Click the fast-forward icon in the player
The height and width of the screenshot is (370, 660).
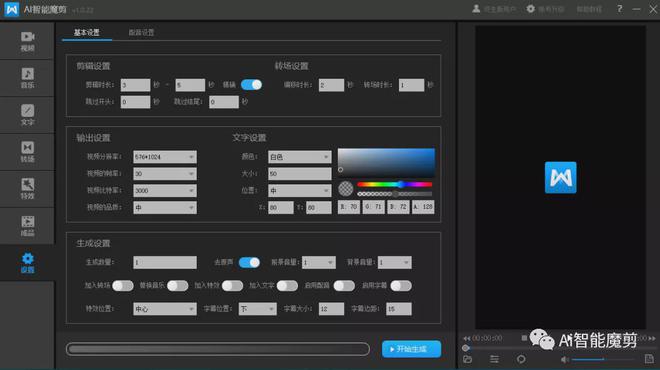coord(652,338)
